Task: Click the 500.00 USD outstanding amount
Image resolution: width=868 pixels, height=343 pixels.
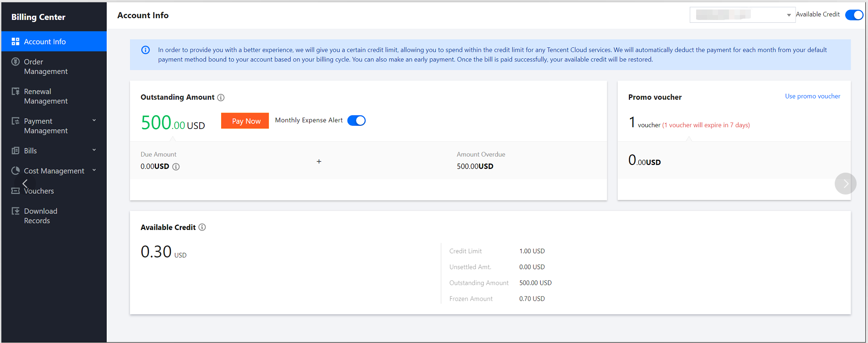Action: point(173,123)
